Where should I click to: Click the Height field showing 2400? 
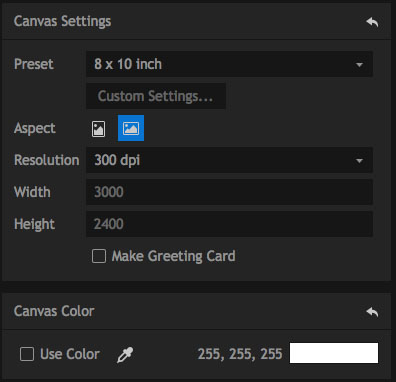[x=229, y=224]
